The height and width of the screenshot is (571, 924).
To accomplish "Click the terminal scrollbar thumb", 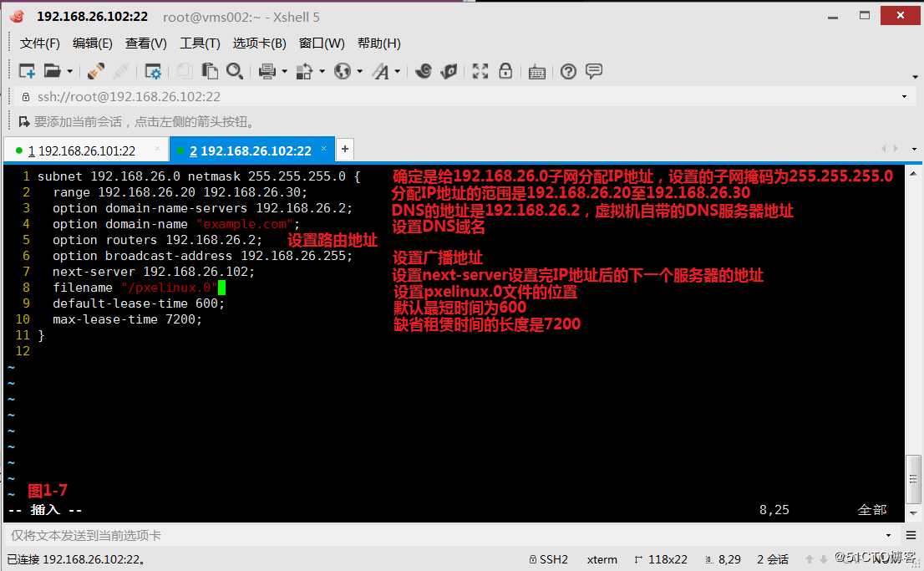I will [x=913, y=480].
